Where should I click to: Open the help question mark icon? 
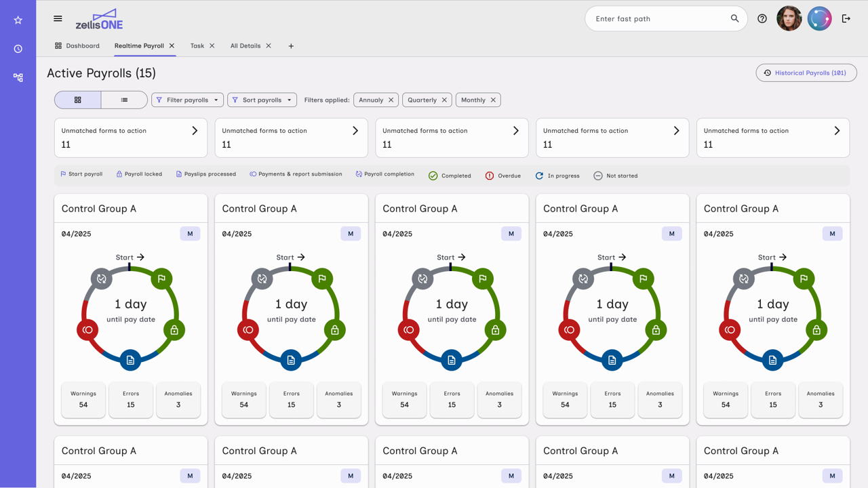coord(762,19)
